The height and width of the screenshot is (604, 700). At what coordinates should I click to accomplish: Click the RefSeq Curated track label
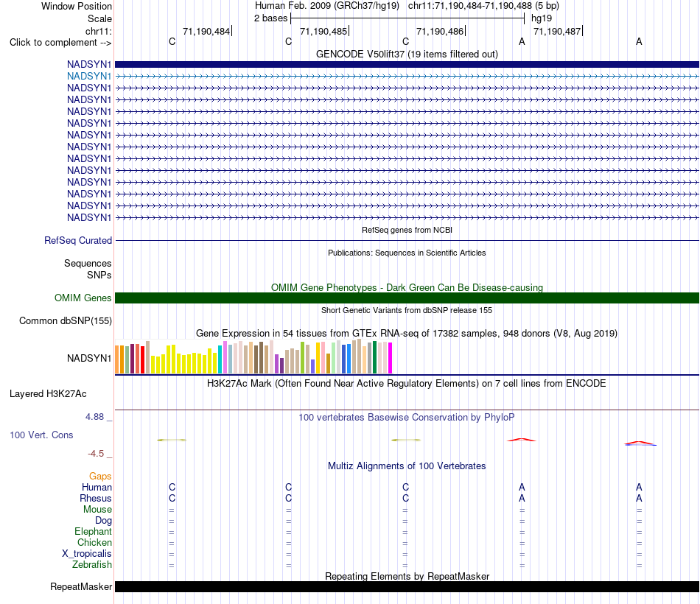click(77, 240)
